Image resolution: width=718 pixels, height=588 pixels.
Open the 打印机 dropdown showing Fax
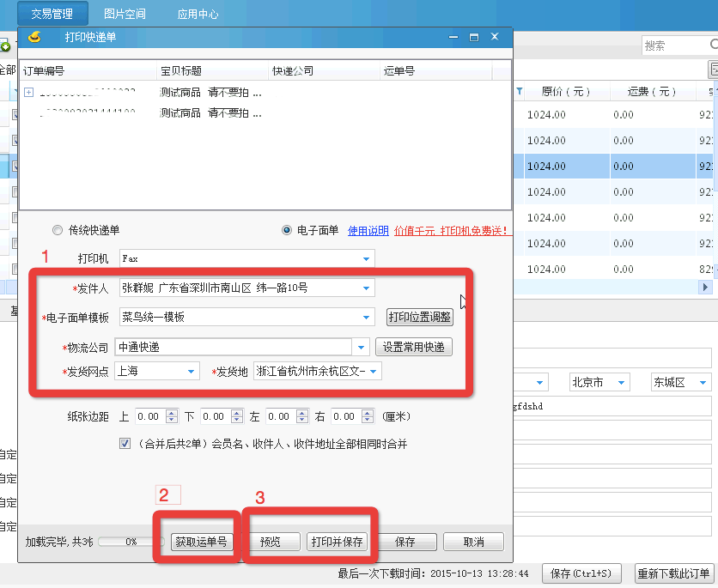click(x=368, y=258)
